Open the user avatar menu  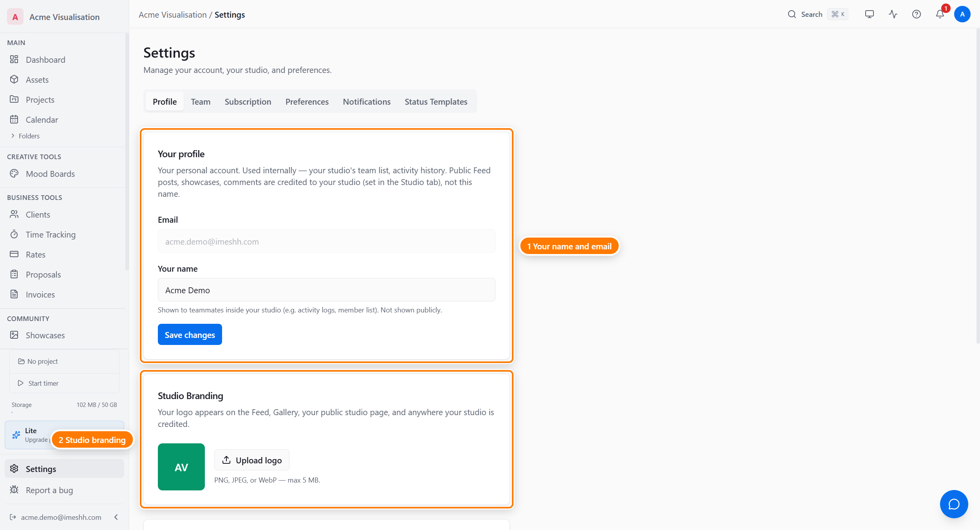962,14
